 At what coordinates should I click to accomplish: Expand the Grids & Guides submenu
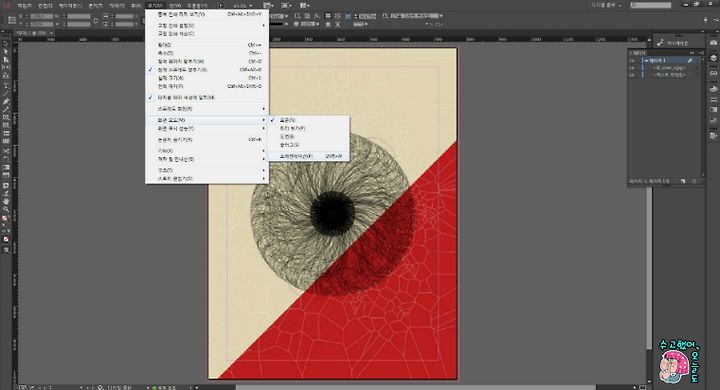(x=207, y=159)
